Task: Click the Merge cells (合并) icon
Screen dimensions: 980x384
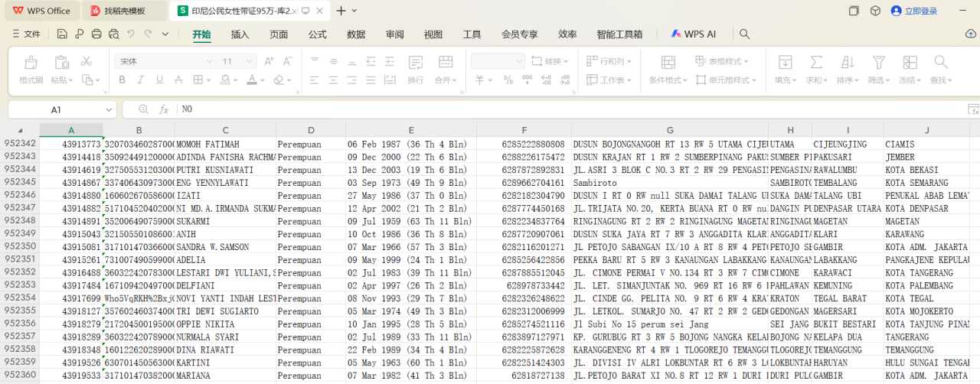Action: [445, 63]
